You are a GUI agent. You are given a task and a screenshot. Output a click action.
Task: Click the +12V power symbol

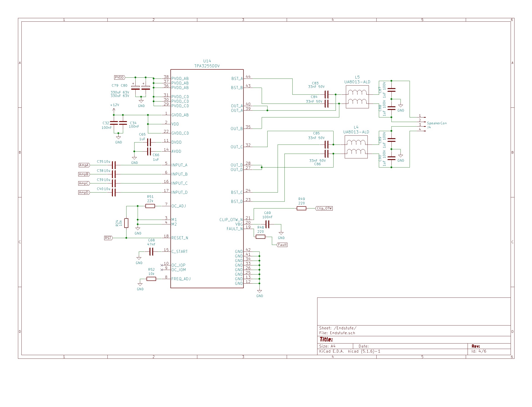tap(114, 109)
